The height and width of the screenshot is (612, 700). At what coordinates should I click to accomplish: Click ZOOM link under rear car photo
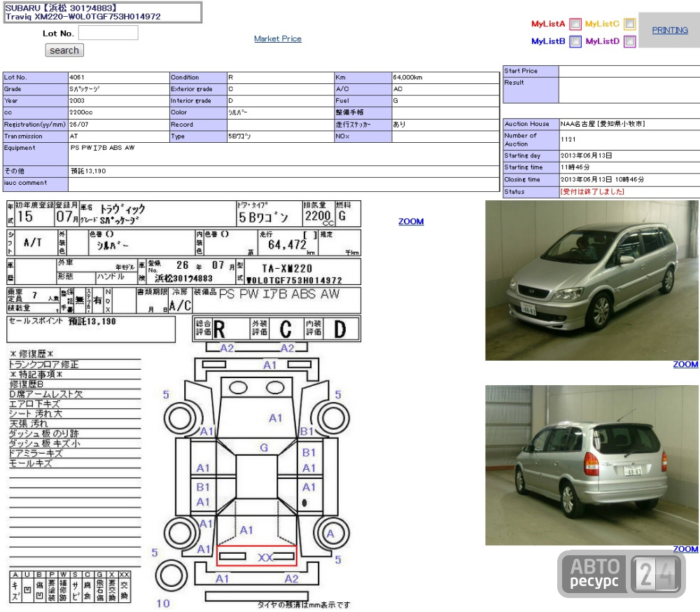685,549
